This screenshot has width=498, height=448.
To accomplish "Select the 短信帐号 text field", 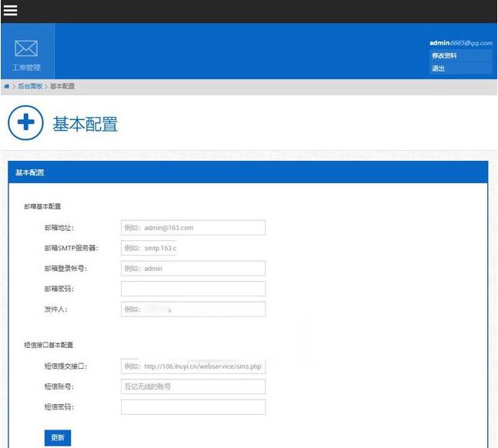I will [x=192, y=386].
